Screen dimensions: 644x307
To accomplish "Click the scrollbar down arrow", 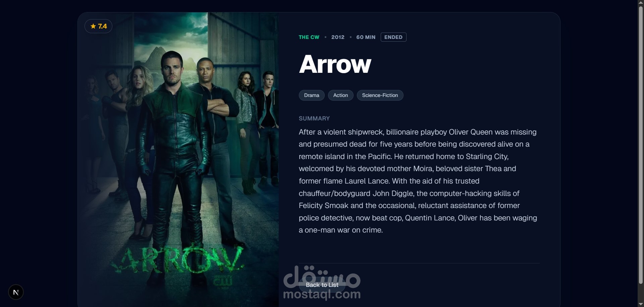I will pyautogui.click(x=641, y=304).
